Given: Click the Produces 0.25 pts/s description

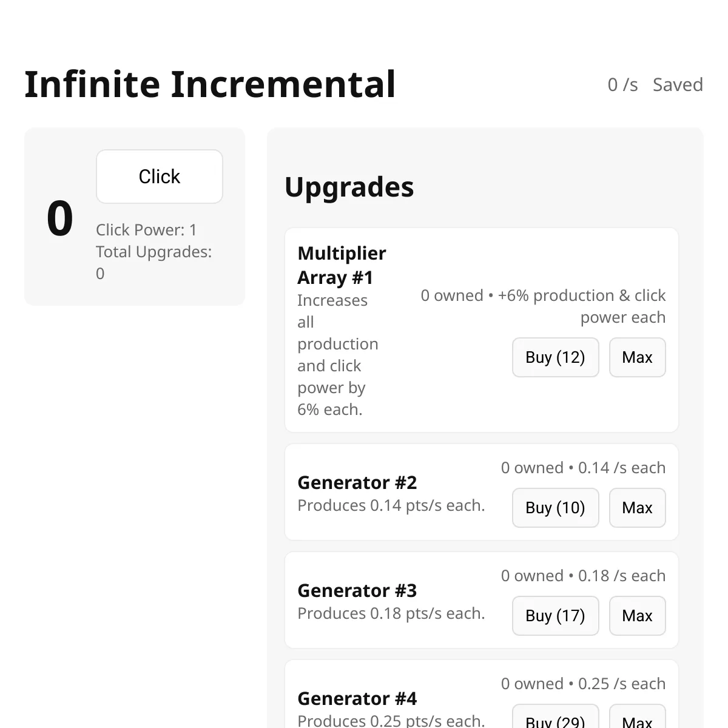Looking at the screenshot, I should pos(390,721).
